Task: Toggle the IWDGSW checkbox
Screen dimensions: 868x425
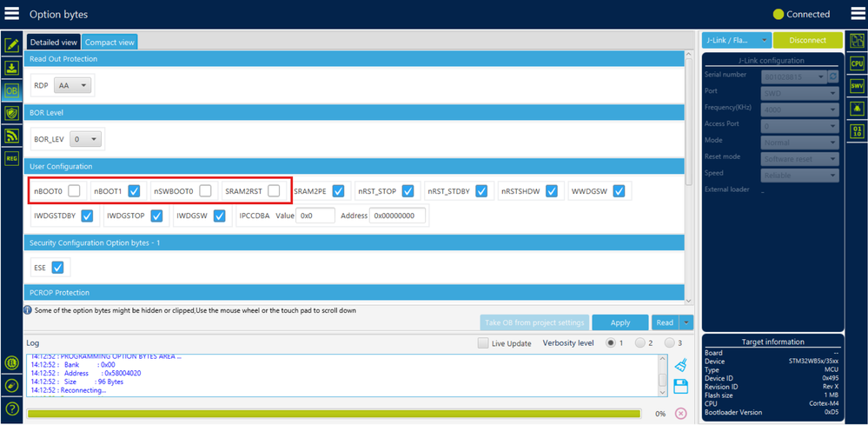Action: coord(220,216)
